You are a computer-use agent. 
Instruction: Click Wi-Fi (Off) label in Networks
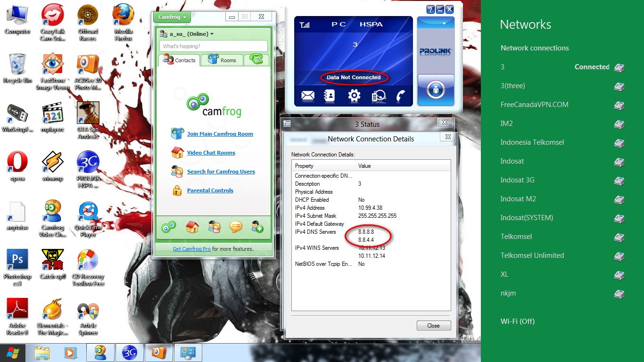coord(517,321)
